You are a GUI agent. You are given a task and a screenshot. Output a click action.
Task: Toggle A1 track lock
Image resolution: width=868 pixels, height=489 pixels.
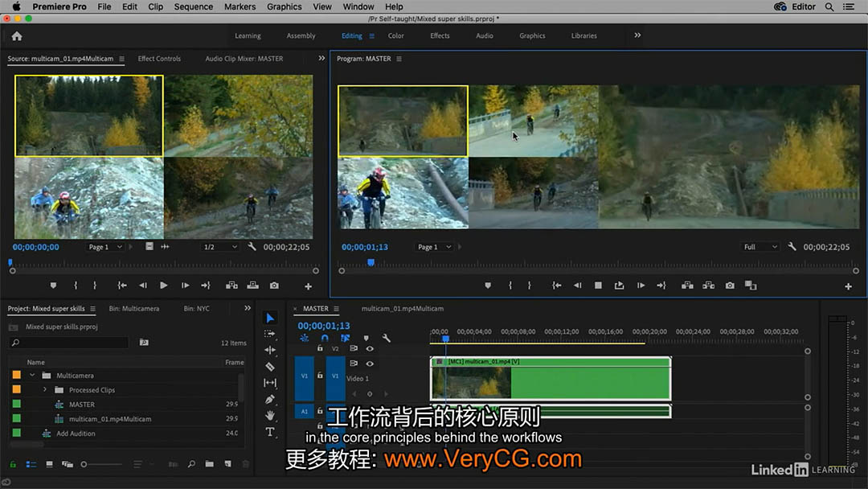point(320,411)
